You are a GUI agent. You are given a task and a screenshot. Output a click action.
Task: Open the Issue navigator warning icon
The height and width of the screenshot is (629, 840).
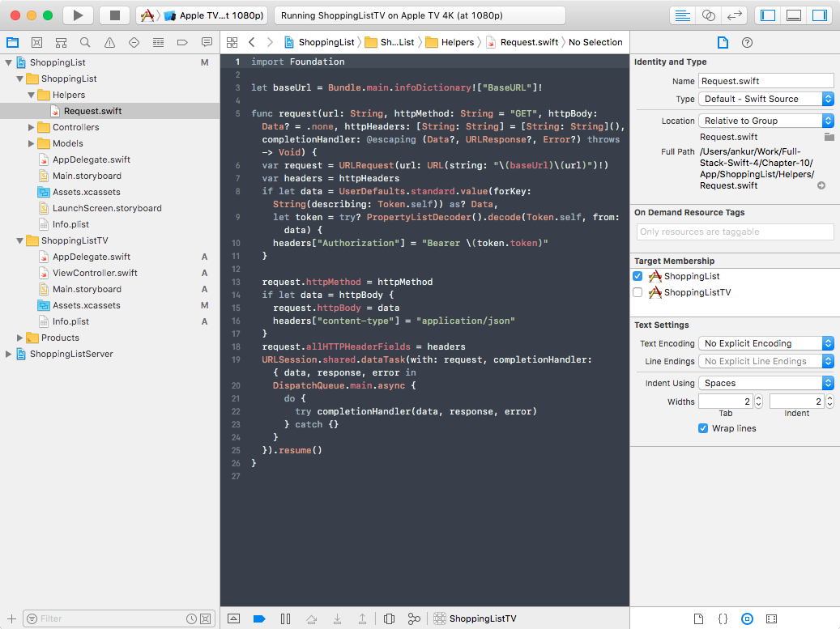(x=109, y=42)
